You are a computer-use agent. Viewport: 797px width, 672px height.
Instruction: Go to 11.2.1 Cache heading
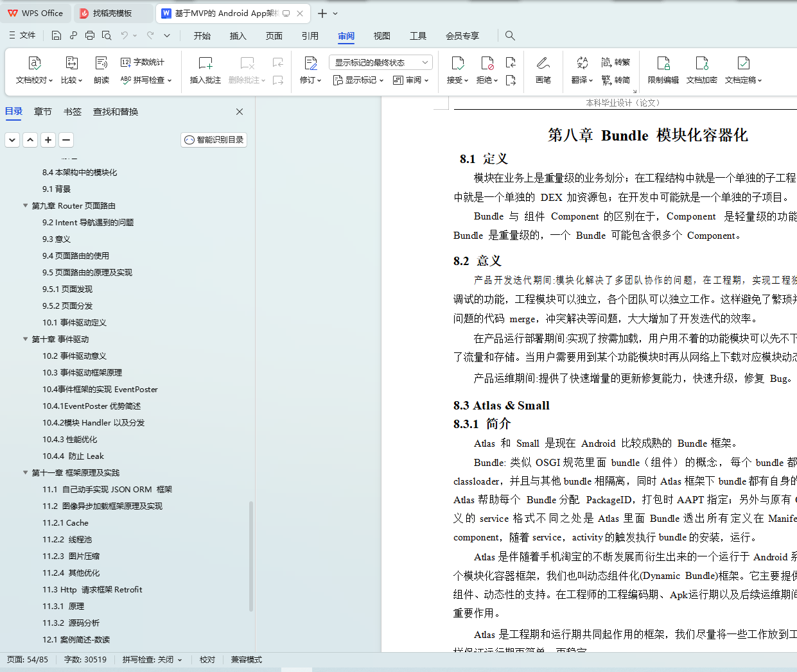click(x=66, y=522)
